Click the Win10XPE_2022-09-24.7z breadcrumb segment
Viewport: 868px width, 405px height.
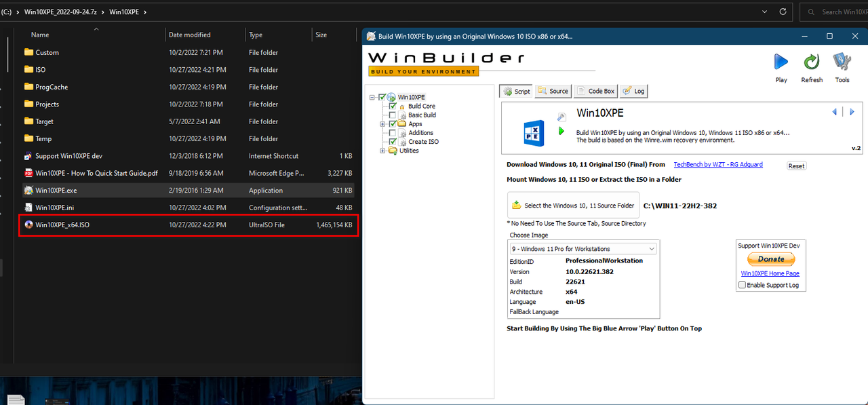[61, 12]
